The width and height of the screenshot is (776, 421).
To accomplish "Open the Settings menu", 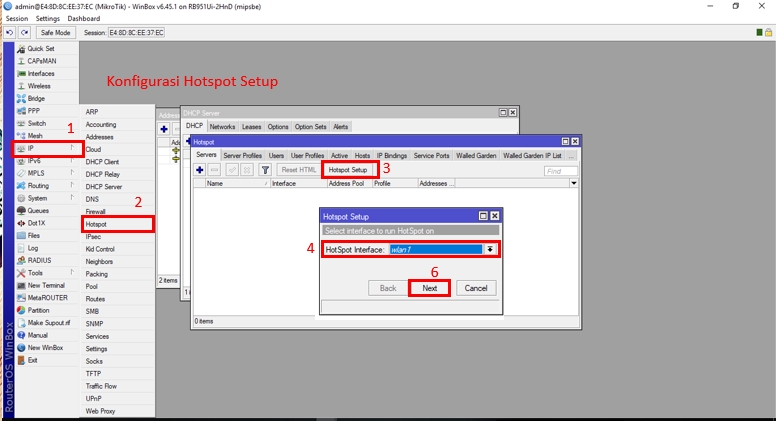I will click(48, 18).
